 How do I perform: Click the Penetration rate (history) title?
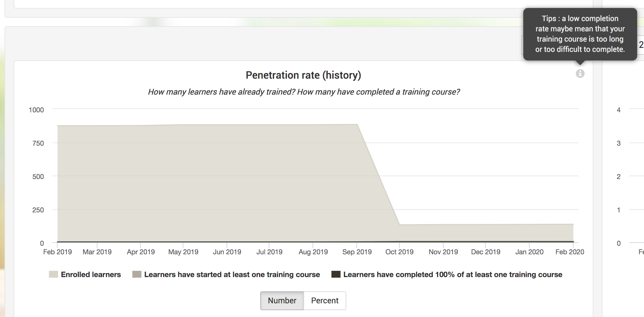303,75
